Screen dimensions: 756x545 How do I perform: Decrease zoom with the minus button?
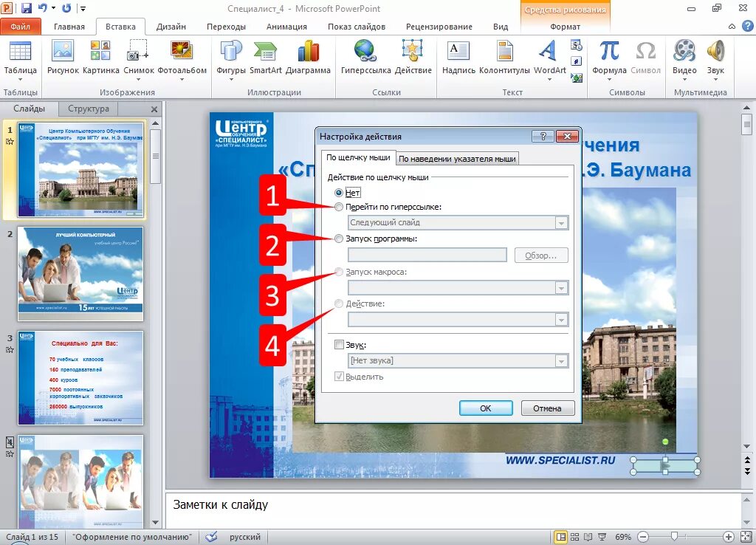643,536
